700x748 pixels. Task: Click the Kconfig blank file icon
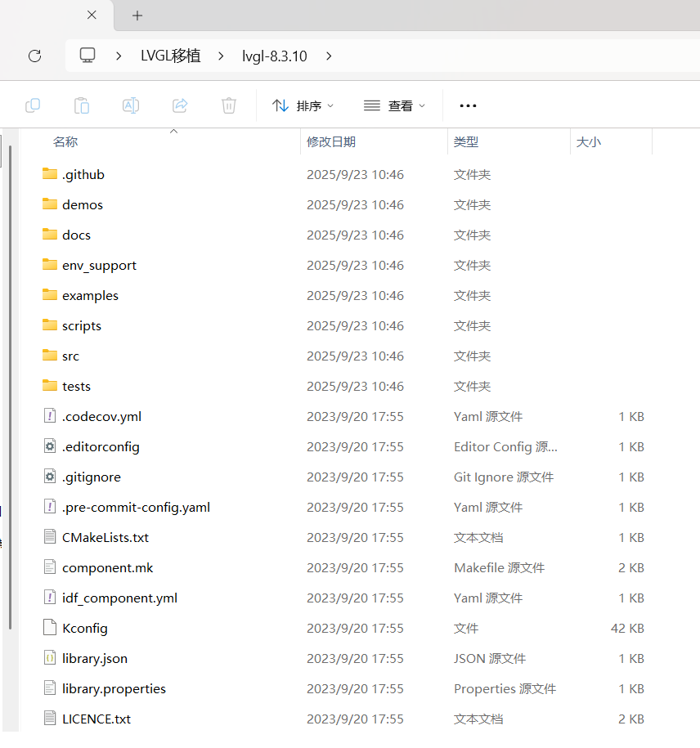click(50, 628)
